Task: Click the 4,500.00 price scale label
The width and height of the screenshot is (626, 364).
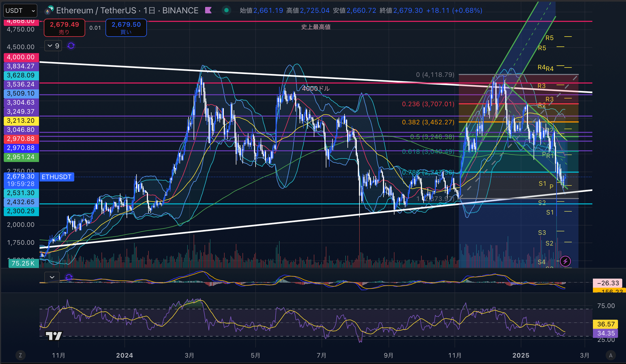Action: coord(21,47)
